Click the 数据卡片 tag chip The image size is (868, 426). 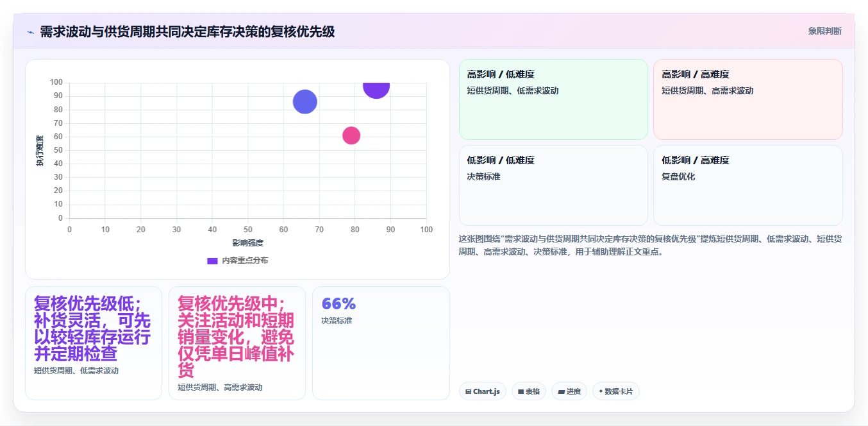tap(616, 391)
